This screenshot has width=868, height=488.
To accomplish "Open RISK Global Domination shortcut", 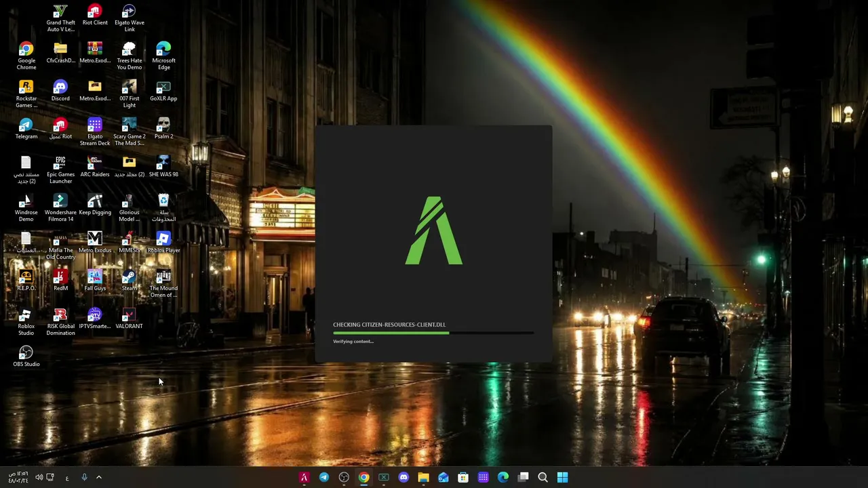I will click(x=60, y=322).
